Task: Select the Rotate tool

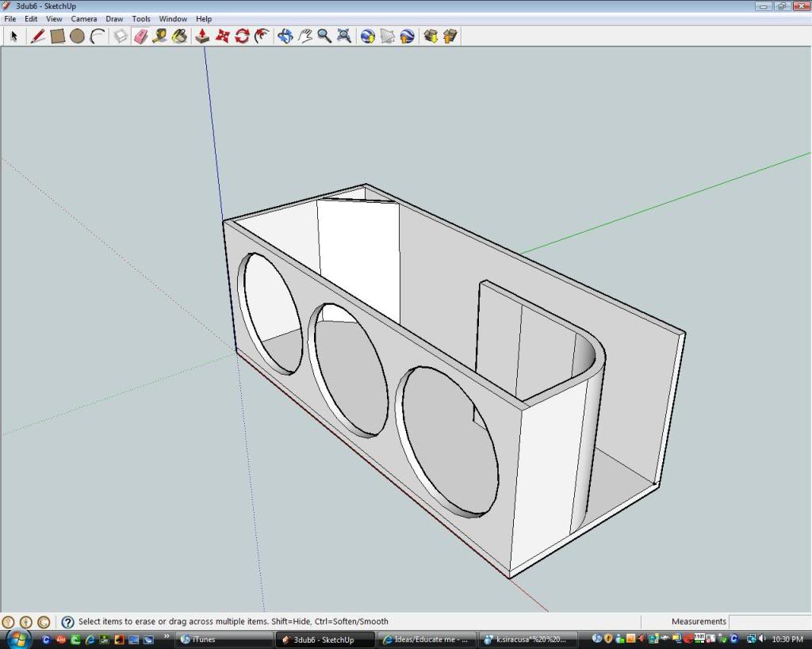Action: click(242, 36)
